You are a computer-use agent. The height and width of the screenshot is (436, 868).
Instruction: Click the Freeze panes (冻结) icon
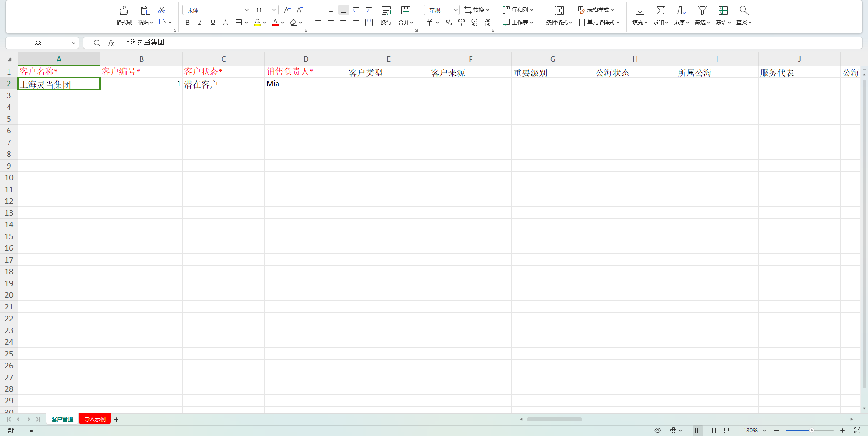723,11
